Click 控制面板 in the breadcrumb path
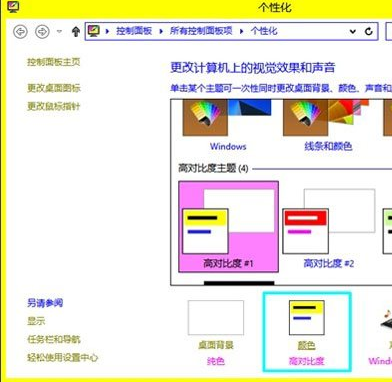392x382 pixels. (134, 31)
